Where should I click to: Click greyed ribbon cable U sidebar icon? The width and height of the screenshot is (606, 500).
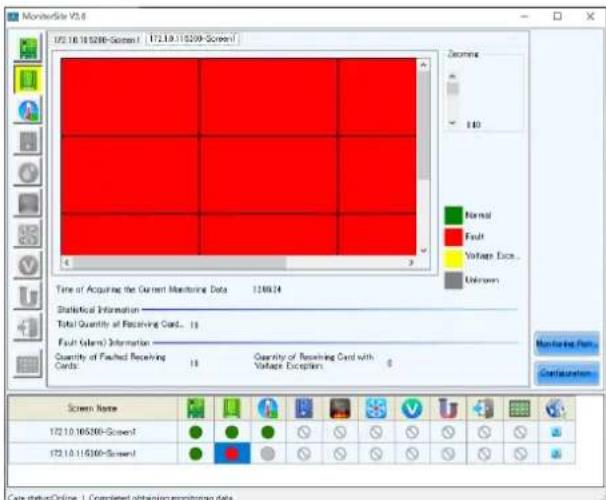(29, 296)
